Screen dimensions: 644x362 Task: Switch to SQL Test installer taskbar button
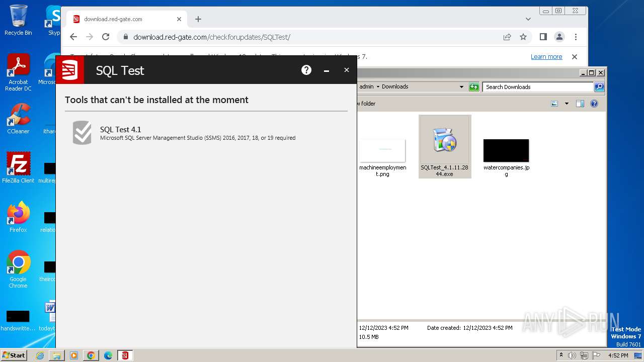coord(125,355)
